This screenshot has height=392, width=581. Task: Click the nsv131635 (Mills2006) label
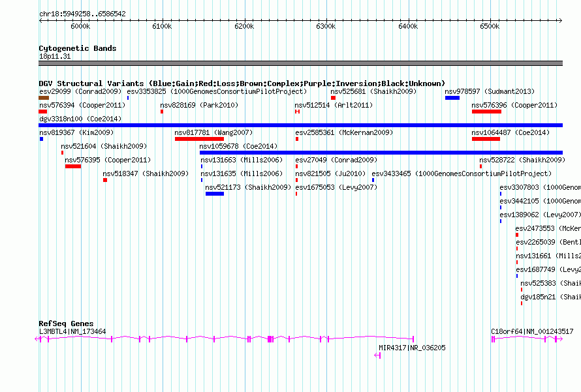[x=242, y=173]
